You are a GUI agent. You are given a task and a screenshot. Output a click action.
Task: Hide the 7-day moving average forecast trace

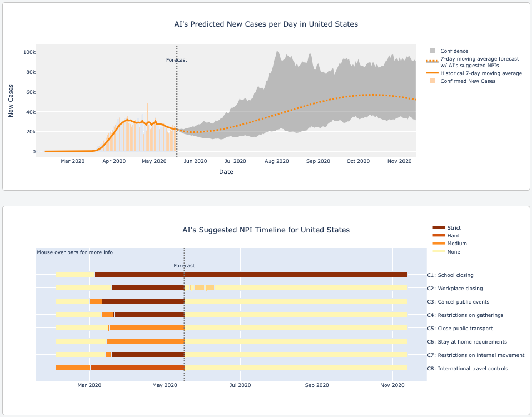click(479, 62)
